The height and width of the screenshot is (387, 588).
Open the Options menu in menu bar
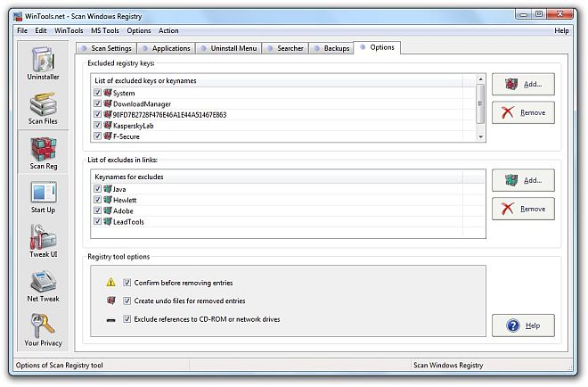(x=138, y=31)
